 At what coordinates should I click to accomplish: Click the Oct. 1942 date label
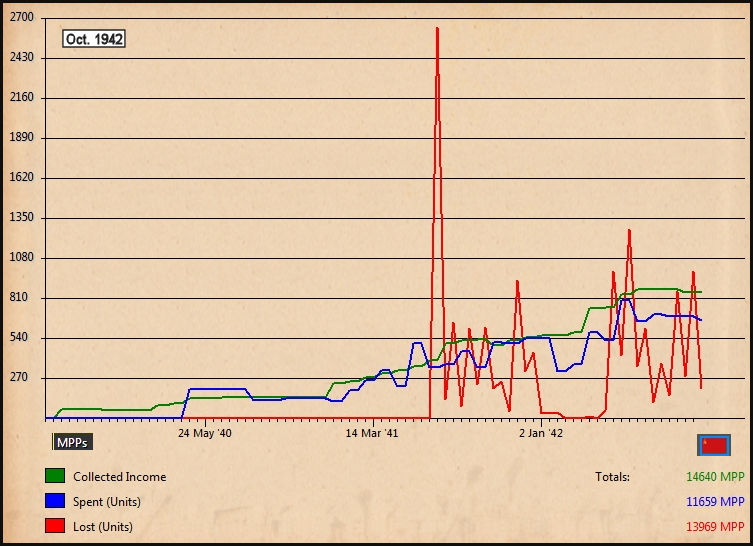pos(93,39)
